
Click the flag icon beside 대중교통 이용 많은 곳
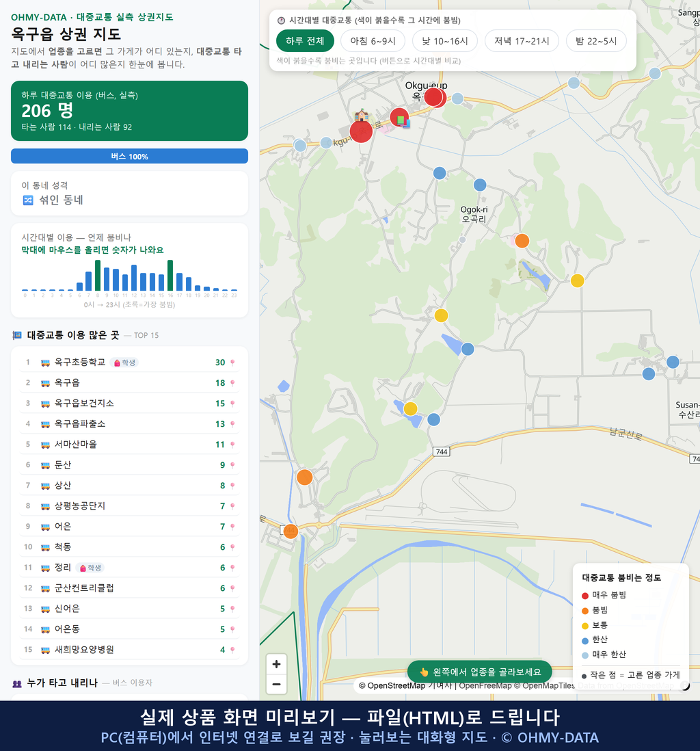click(x=17, y=335)
